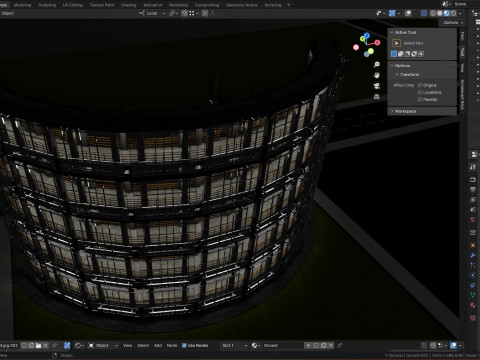Switch to the UV Editing workspace tab
The height and width of the screenshot is (360, 480).
coord(73,5)
